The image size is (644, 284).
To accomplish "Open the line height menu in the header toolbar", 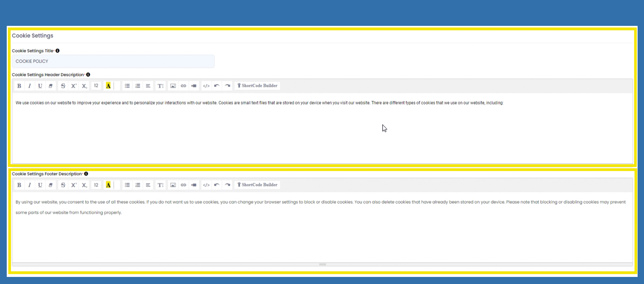I will (x=161, y=86).
